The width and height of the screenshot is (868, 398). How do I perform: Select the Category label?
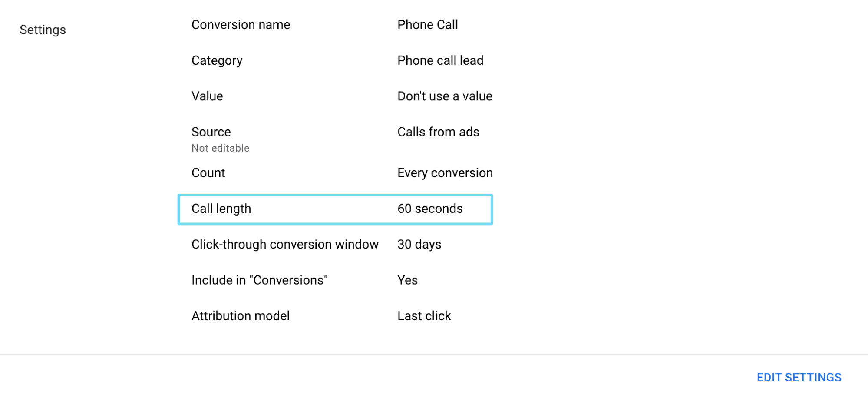click(217, 60)
